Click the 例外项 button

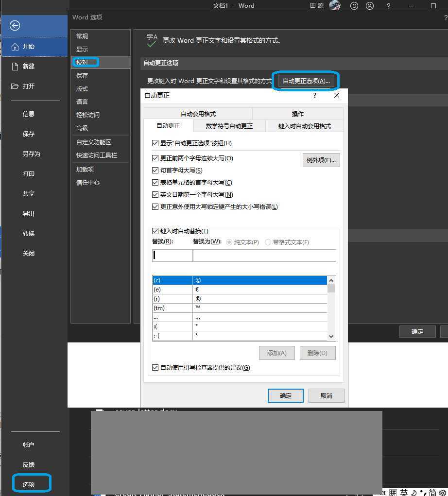321,160
